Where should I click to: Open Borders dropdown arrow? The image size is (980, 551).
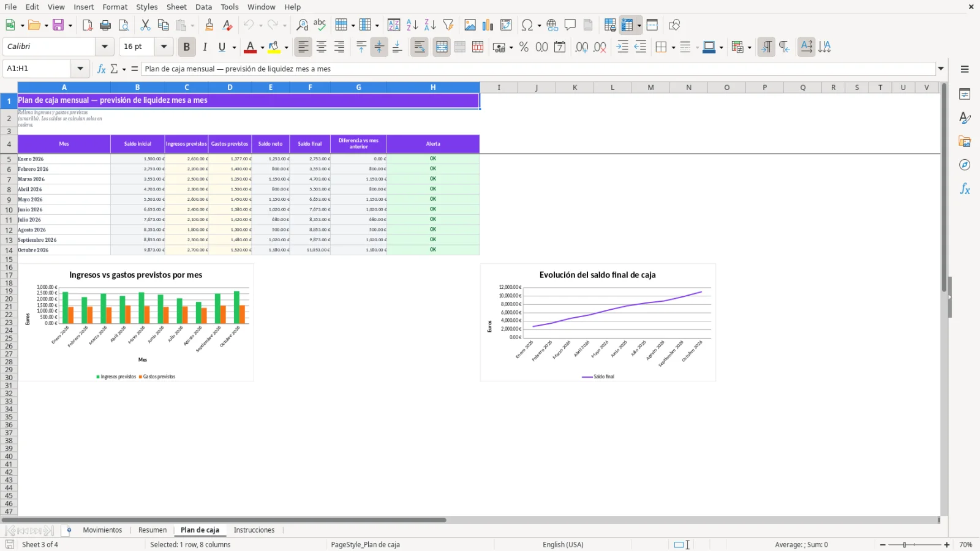(673, 48)
